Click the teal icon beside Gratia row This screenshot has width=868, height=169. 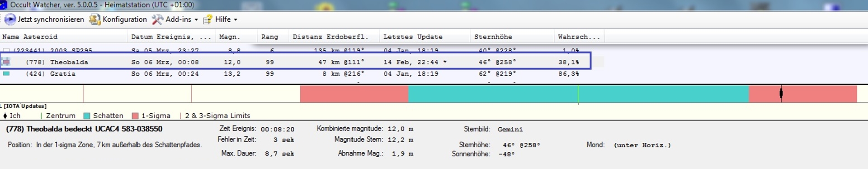click(x=6, y=73)
